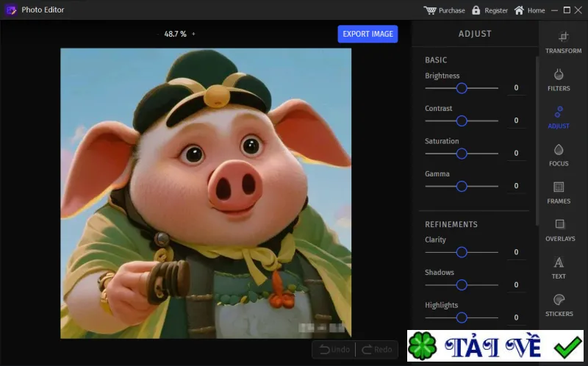The width and height of the screenshot is (588, 366).
Task: Select the Adjust sidebar icon
Action: (559, 118)
